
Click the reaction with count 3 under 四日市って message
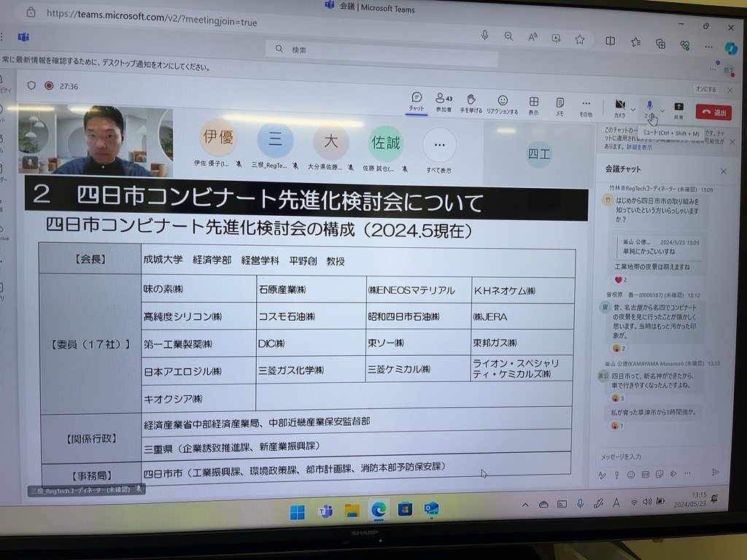point(617,397)
